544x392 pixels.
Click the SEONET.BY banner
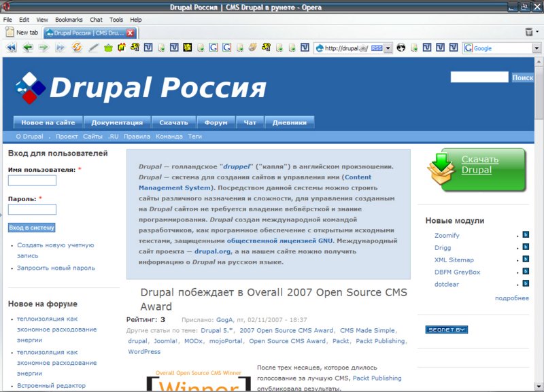click(447, 329)
